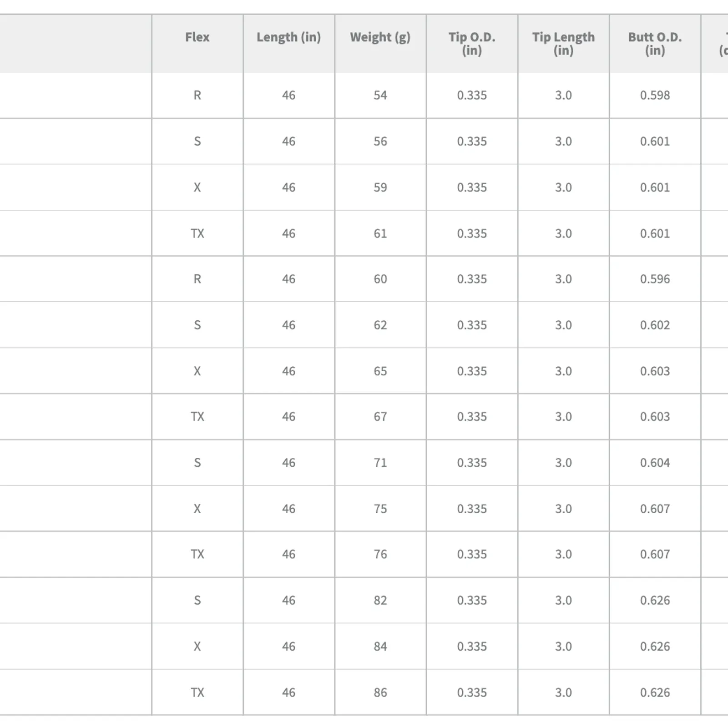The width and height of the screenshot is (728, 728).
Task: Click the weight value 67
Action: (380, 417)
